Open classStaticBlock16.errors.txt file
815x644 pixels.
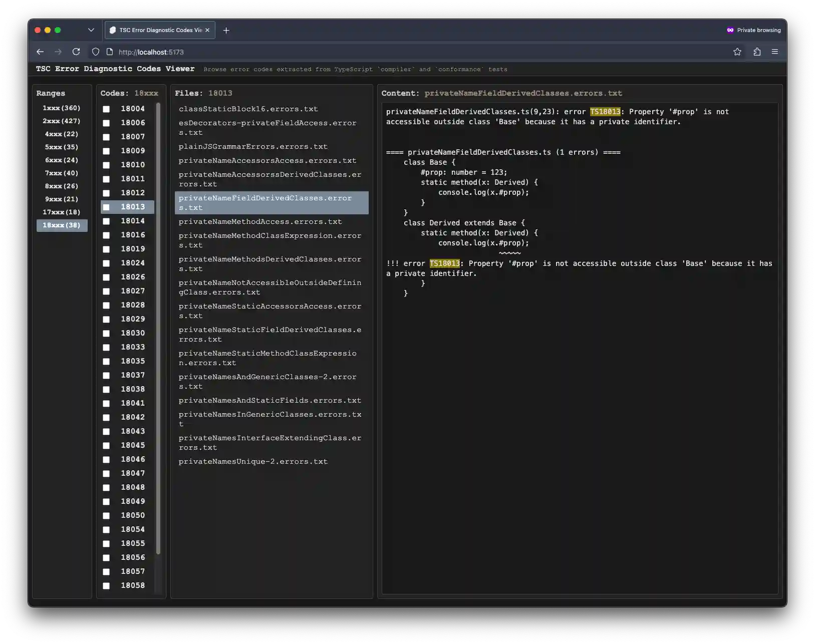pos(248,109)
